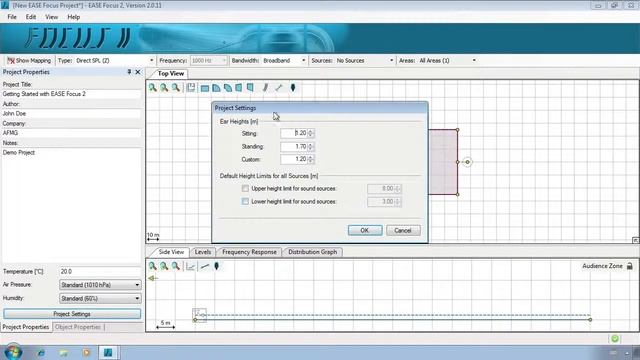Viewport: 640px width, 360px height.
Task: Switch to the Distribution Graph tab
Action: tap(313, 252)
